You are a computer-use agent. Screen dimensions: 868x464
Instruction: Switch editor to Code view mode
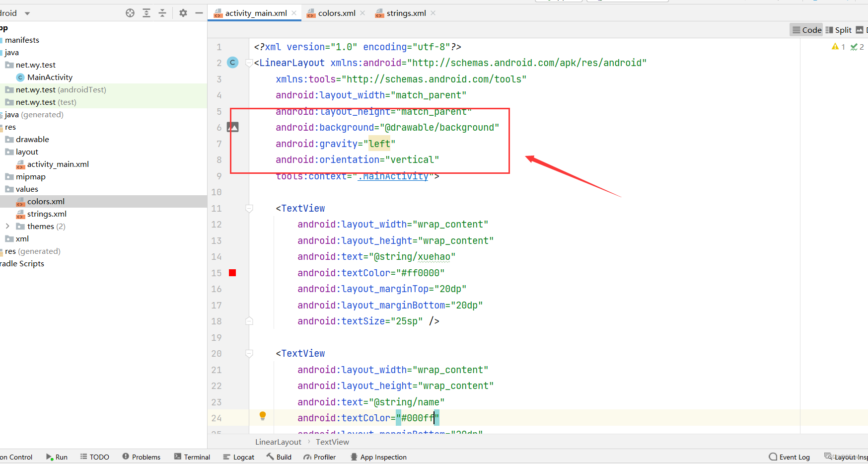click(x=806, y=30)
